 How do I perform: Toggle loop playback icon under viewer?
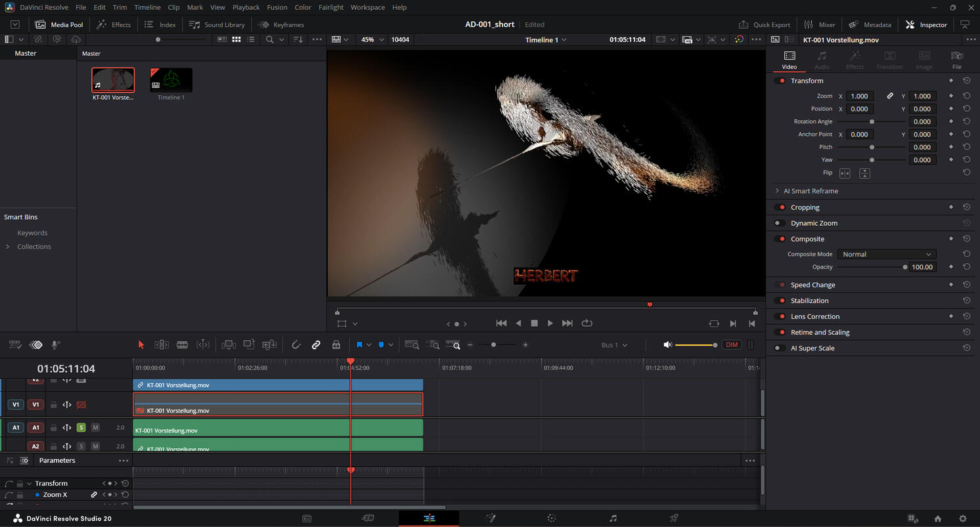(587, 323)
